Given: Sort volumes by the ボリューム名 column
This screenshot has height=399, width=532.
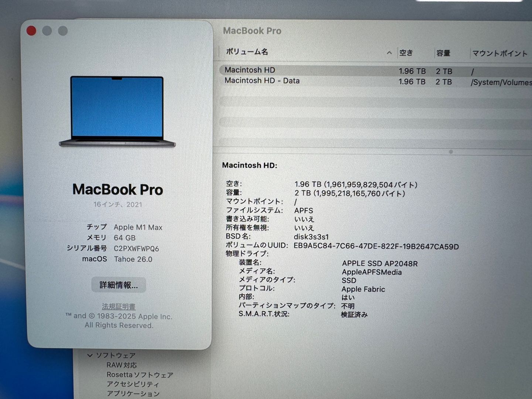Looking at the screenshot, I should 247,52.
